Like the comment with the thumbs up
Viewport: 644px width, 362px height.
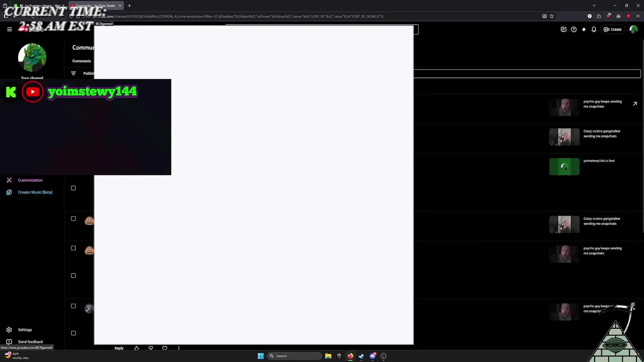[x=136, y=348]
